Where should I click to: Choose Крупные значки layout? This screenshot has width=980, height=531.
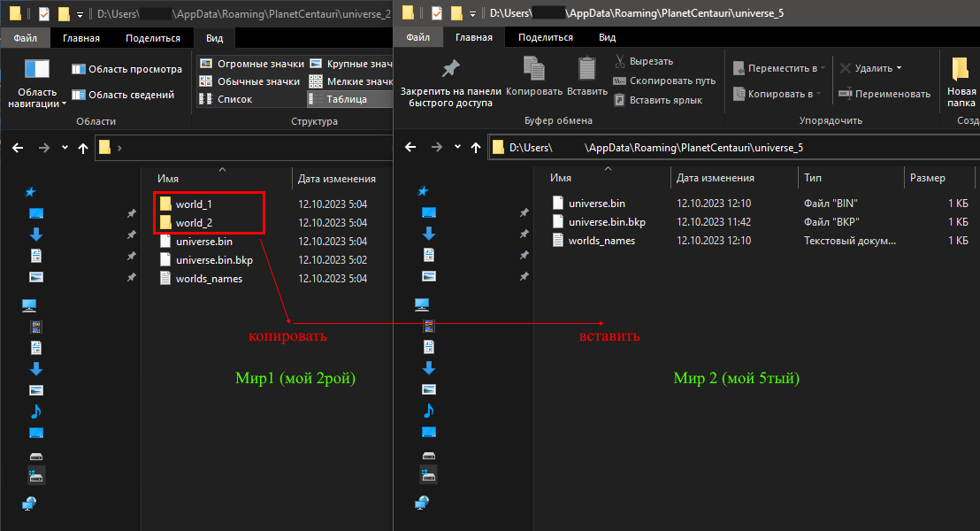(350, 64)
